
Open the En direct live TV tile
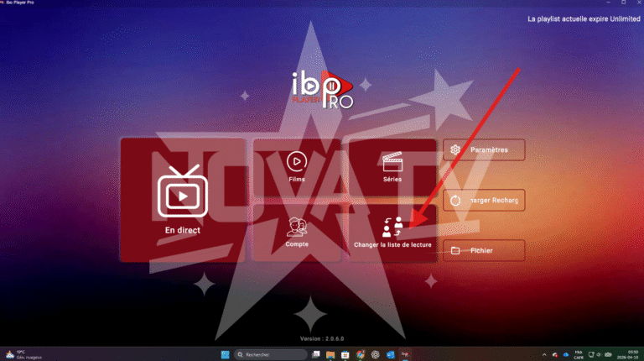(x=183, y=201)
